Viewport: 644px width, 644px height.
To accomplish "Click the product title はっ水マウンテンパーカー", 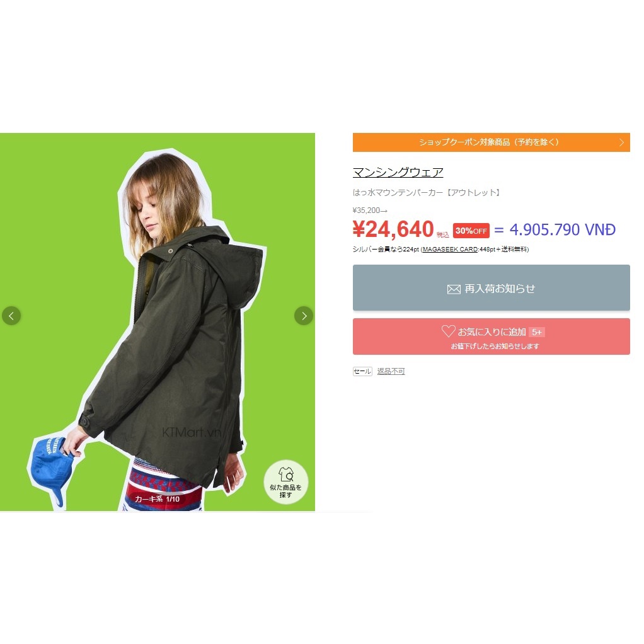I will (427, 193).
